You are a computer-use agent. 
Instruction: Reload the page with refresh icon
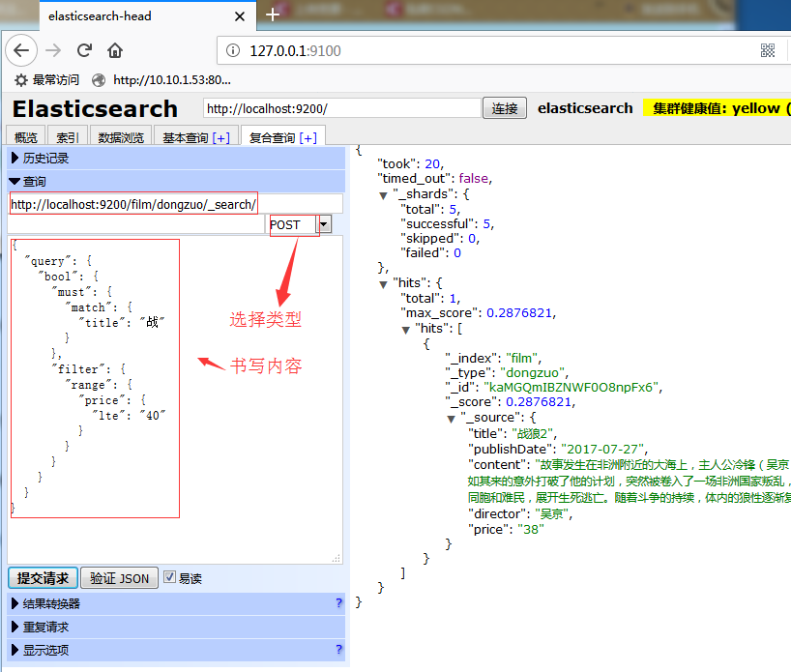[x=84, y=50]
